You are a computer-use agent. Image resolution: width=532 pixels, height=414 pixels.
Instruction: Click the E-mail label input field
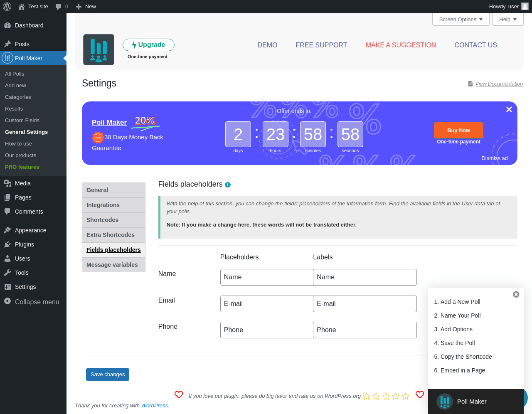pos(365,304)
